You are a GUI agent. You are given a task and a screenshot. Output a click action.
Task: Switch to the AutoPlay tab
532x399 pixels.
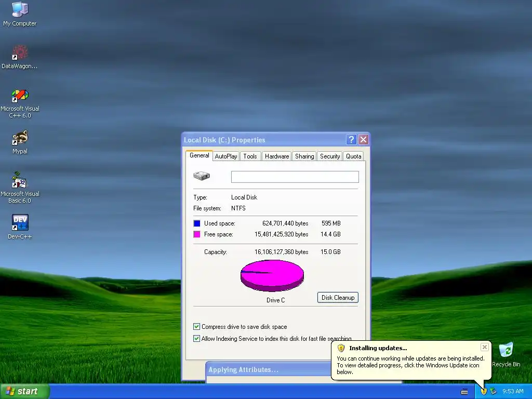click(226, 156)
